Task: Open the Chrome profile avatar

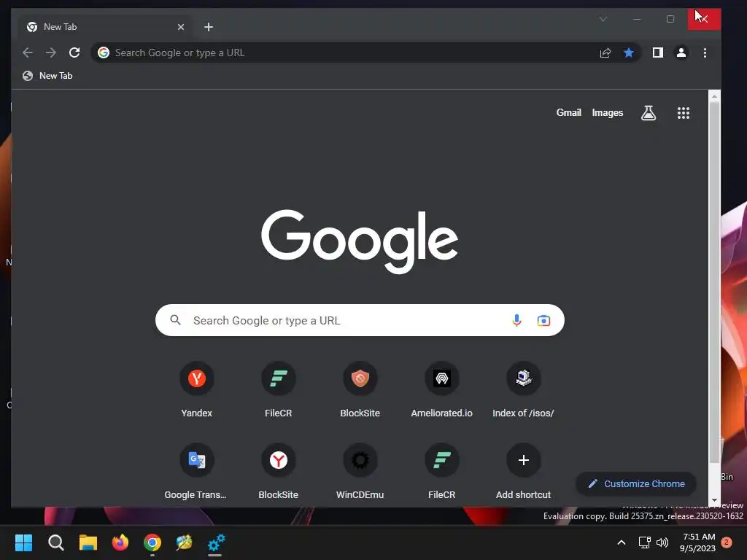Action: 681,52
